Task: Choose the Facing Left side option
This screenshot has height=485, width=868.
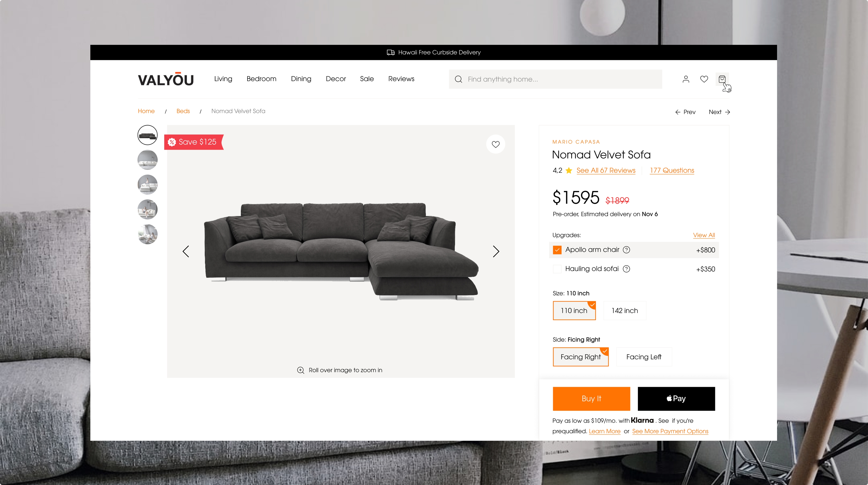Action: click(x=644, y=357)
